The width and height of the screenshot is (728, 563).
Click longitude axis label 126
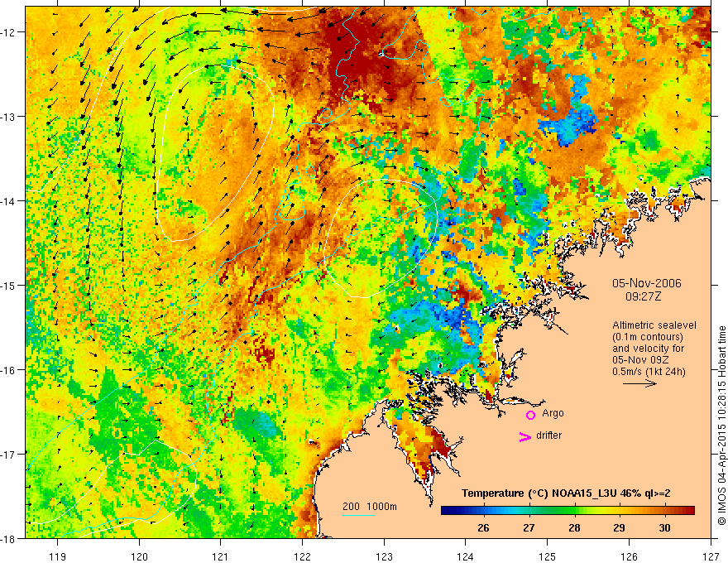(x=629, y=556)
